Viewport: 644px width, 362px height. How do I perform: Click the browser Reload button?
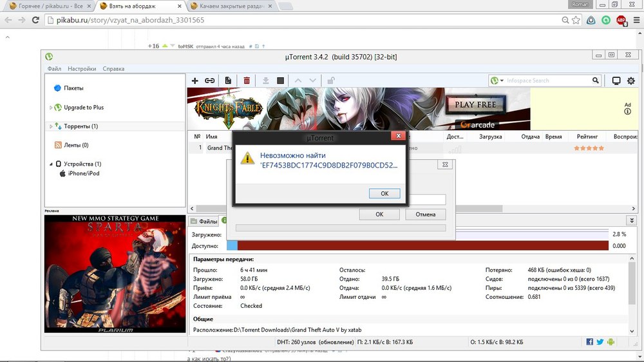click(35, 20)
